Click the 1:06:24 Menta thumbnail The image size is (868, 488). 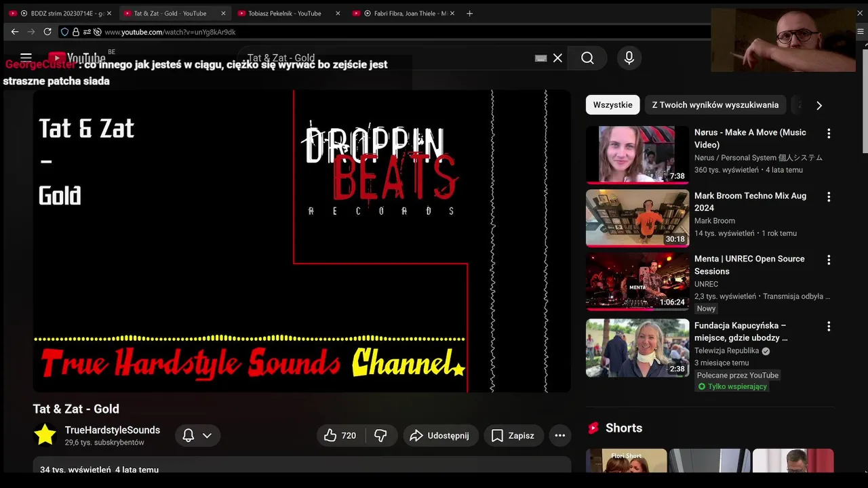637,281
